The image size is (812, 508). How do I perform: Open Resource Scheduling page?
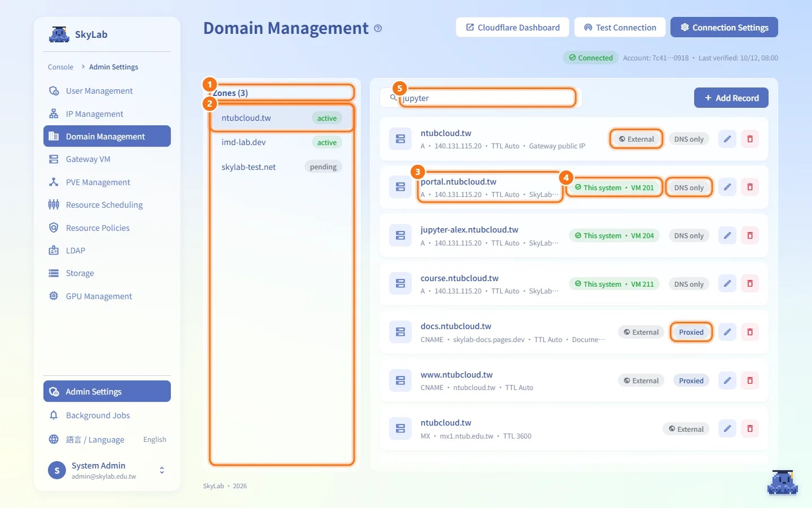coord(107,205)
